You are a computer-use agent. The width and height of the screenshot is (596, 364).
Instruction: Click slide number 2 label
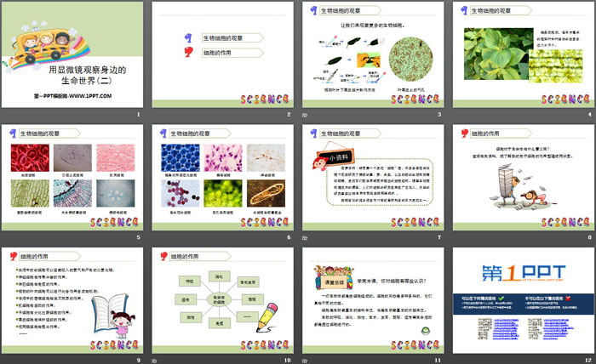(289, 114)
